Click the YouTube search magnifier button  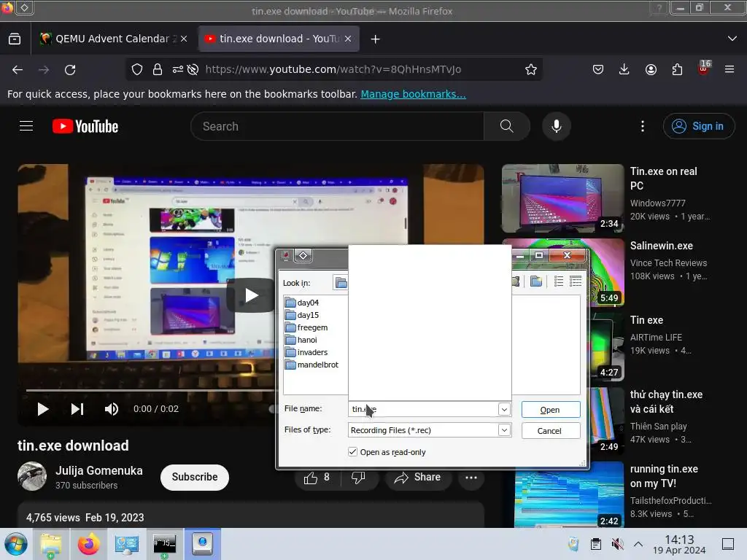tap(507, 126)
